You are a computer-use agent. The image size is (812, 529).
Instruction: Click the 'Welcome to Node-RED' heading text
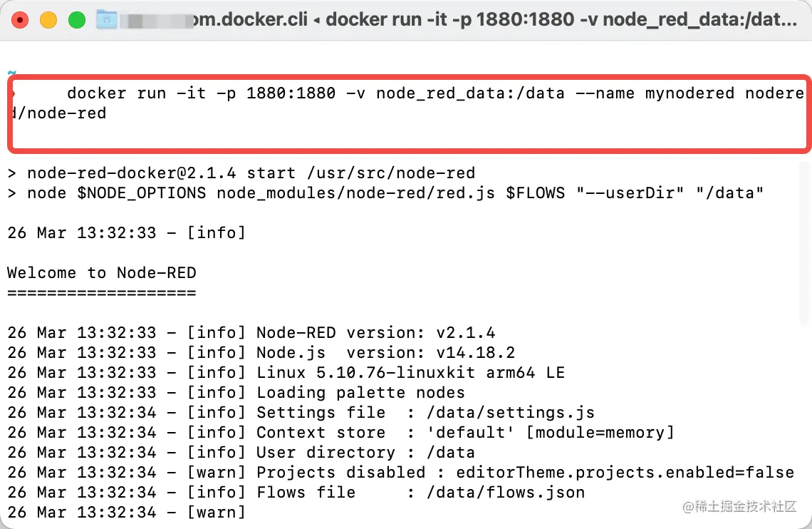point(101,272)
